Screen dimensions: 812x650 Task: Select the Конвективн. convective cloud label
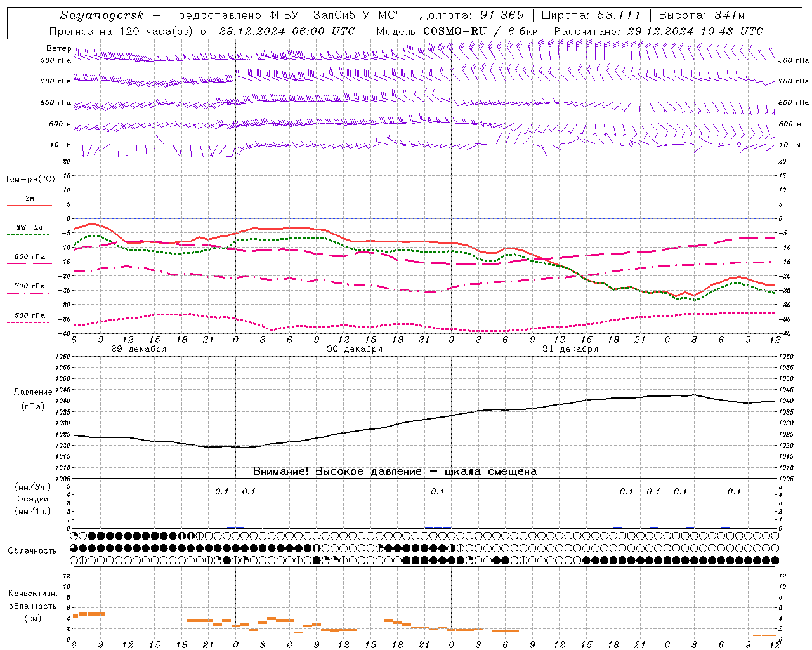click(32, 594)
